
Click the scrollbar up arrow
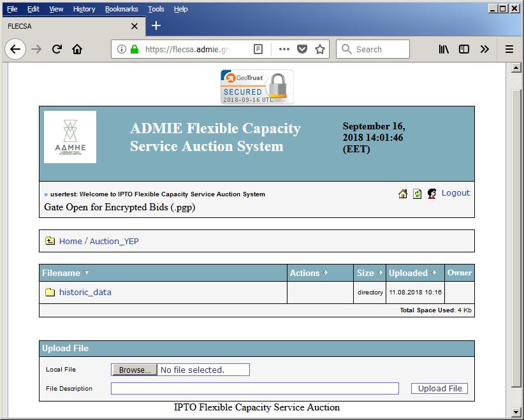coord(516,68)
